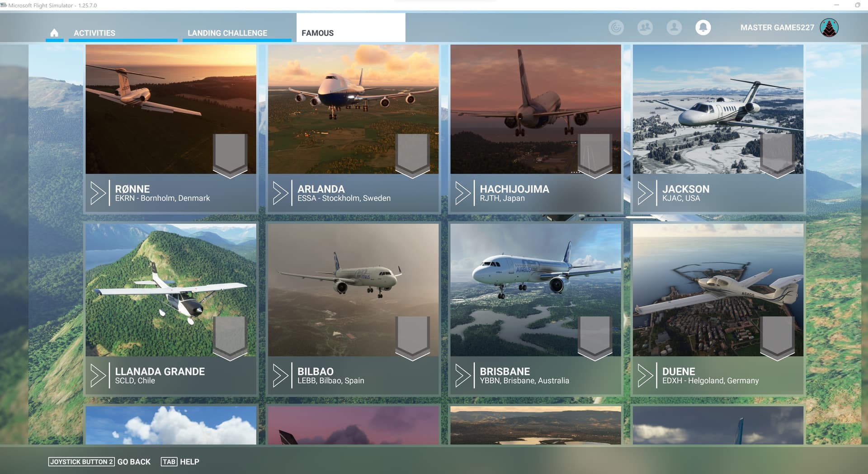868x474 pixels.
Task: Go to the Home icon tab
Action: 54,33
